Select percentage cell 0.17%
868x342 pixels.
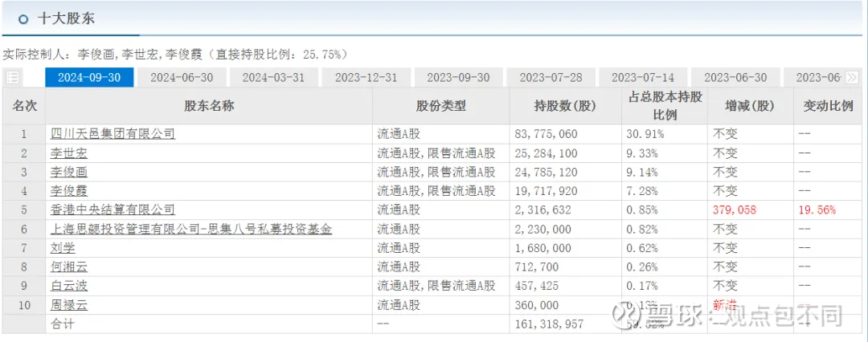click(x=642, y=286)
